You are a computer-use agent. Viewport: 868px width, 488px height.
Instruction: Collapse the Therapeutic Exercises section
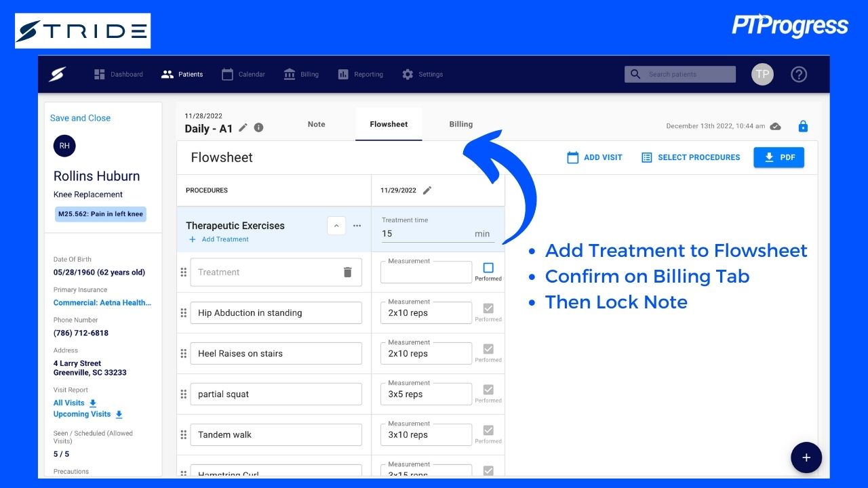pos(336,226)
